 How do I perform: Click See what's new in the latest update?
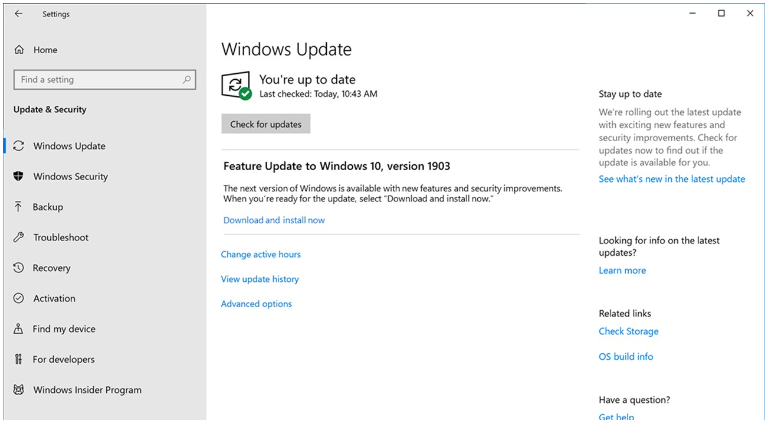[x=671, y=179]
